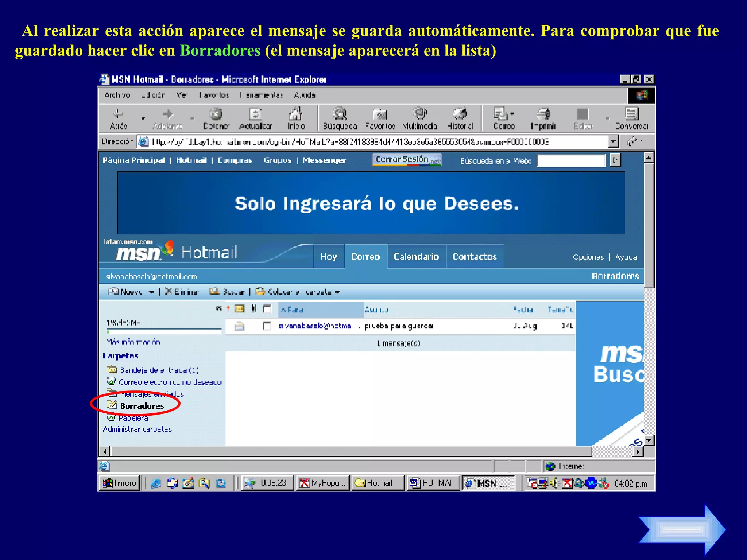Screen dimensions: 747x560
Task: Click the Cerrar Sesión button
Action: click(407, 160)
